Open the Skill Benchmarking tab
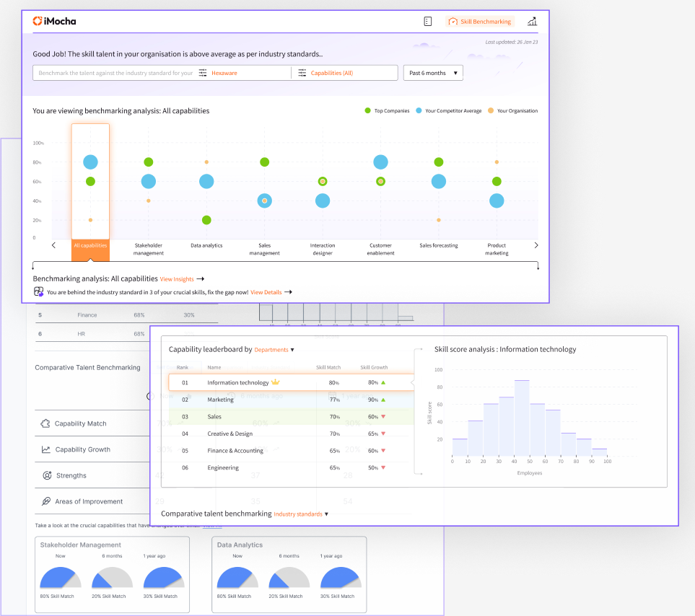 [480, 21]
